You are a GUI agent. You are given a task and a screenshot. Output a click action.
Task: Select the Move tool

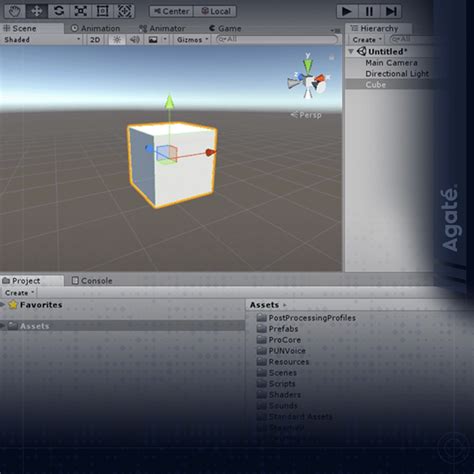click(x=36, y=11)
